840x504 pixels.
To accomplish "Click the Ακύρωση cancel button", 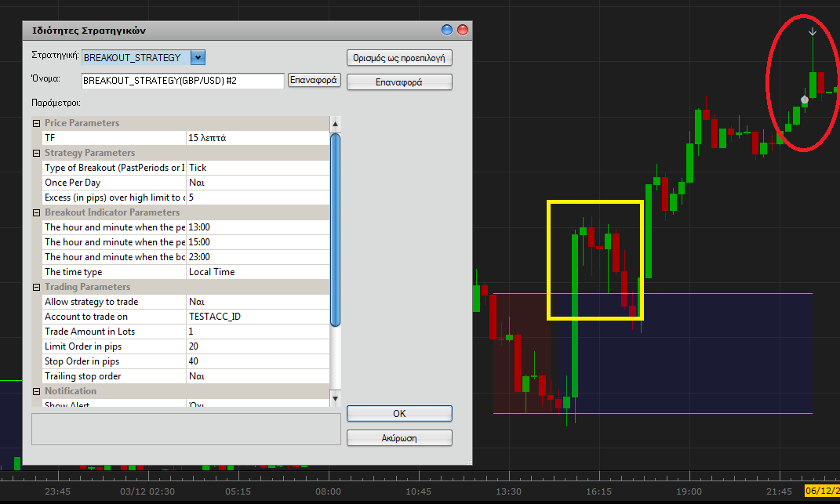I will [399, 438].
